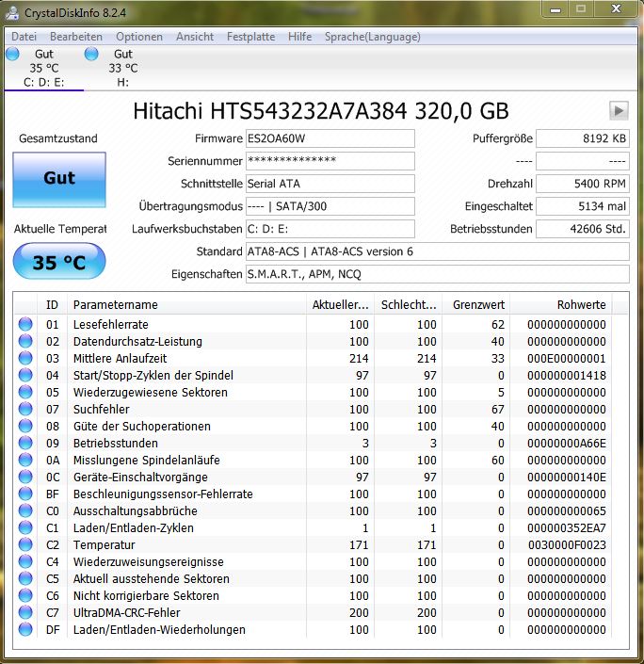Image resolution: width=644 pixels, height=664 pixels.
Task: Click status orb of Lesefehlerrate row
Action: tap(25, 324)
